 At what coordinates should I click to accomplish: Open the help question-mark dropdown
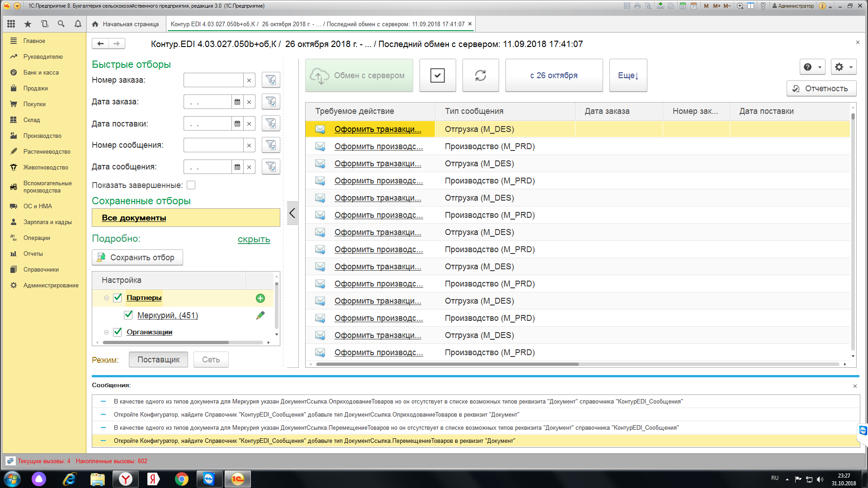coord(812,67)
